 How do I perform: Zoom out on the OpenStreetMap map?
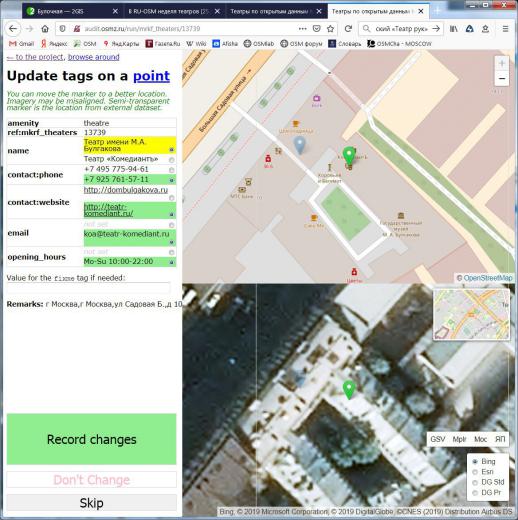tap(502, 79)
